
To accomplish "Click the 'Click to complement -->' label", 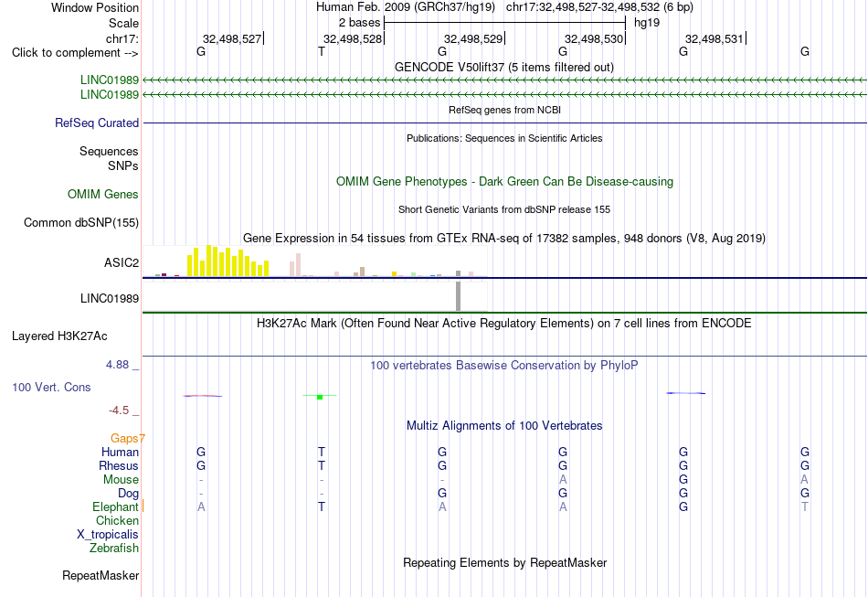I will pos(75,53).
